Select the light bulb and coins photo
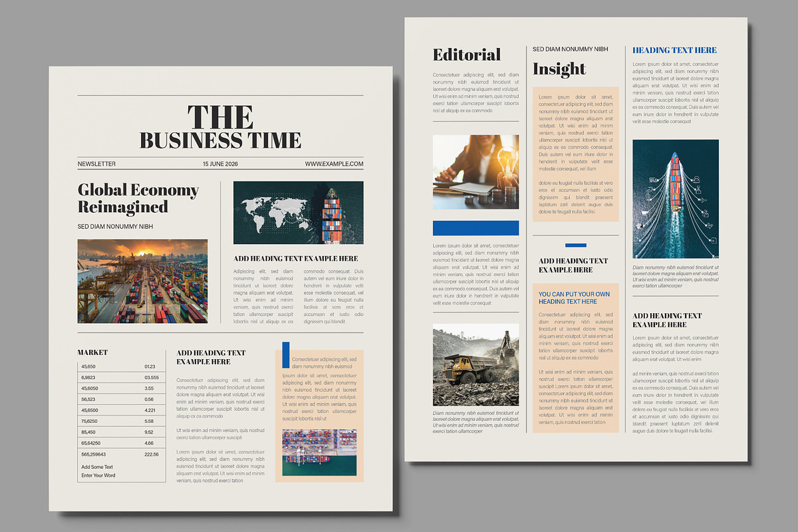Image resolution: width=798 pixels, height=532 pixels. pyautogui.click(x=476, y=173)
